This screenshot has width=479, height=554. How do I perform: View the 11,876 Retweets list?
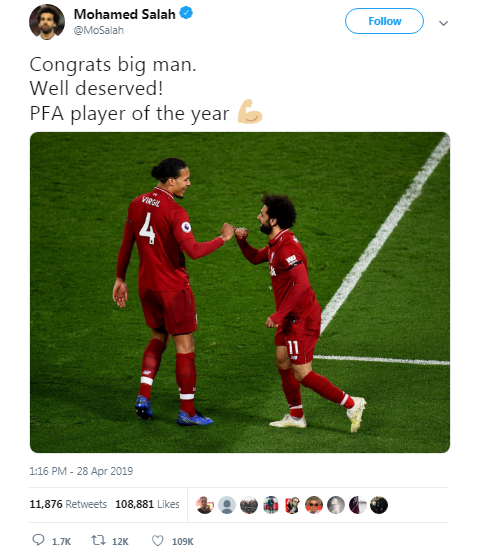tap(68, 504)
